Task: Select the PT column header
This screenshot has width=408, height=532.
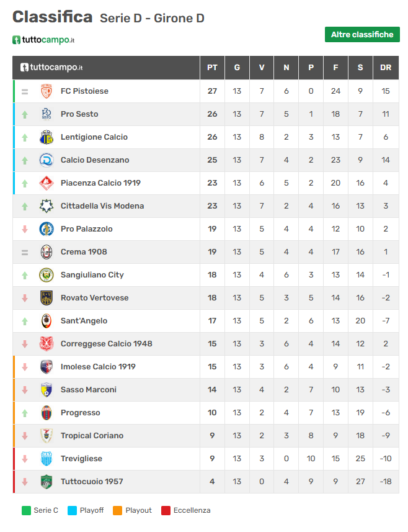Action: [212, 68]
